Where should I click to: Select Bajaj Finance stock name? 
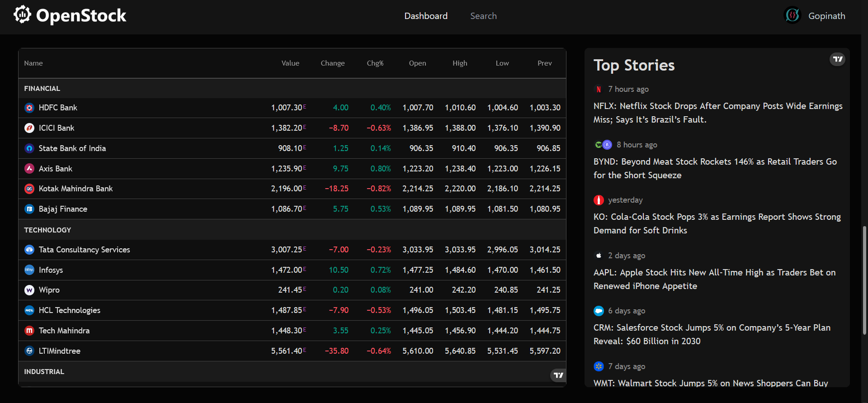coord(63,209)
